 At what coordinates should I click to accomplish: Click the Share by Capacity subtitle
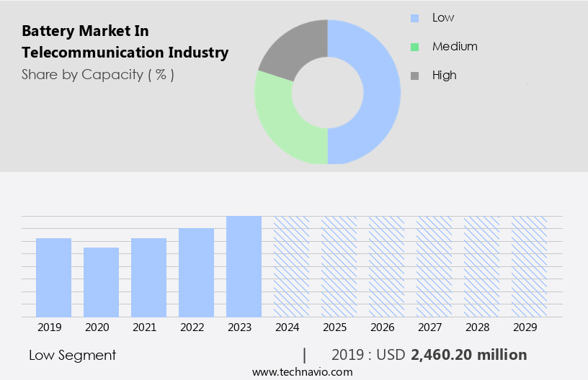click(x=97, y=74)
